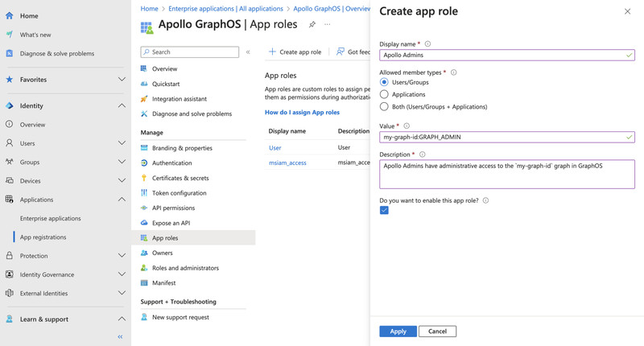This screenshot has height=346, width=644.
Task: Click info icon beside enable app role question
Action: coord(485,200)
